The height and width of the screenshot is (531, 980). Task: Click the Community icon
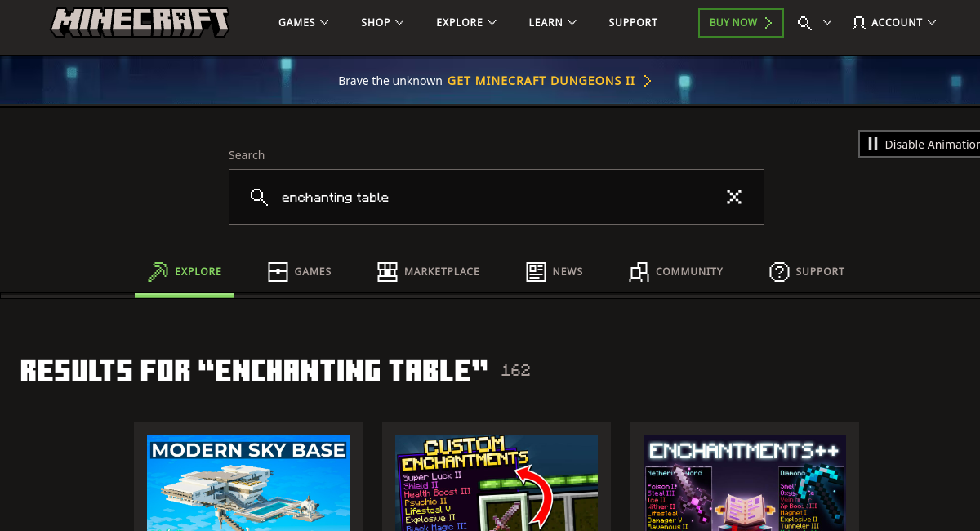(639, 272)
